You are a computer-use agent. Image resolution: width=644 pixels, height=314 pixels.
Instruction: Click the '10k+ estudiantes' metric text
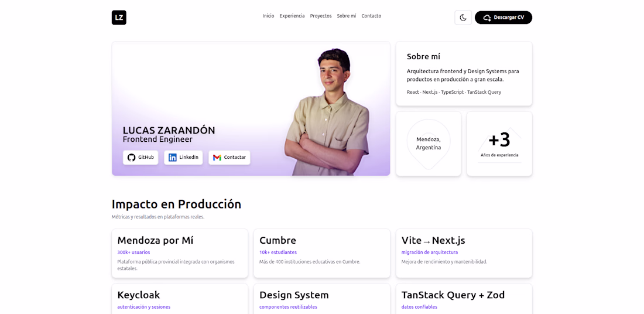[x=278, y=252]
